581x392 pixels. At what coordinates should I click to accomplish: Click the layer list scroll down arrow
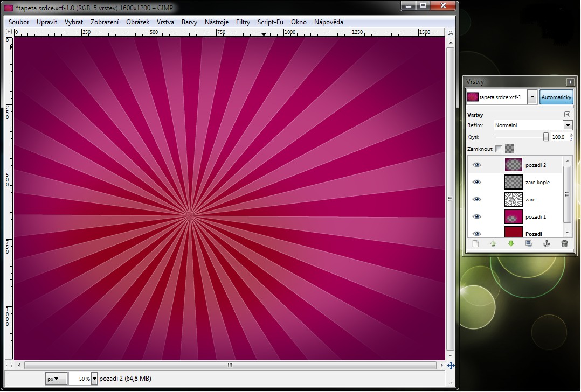[x=568, y=233]
